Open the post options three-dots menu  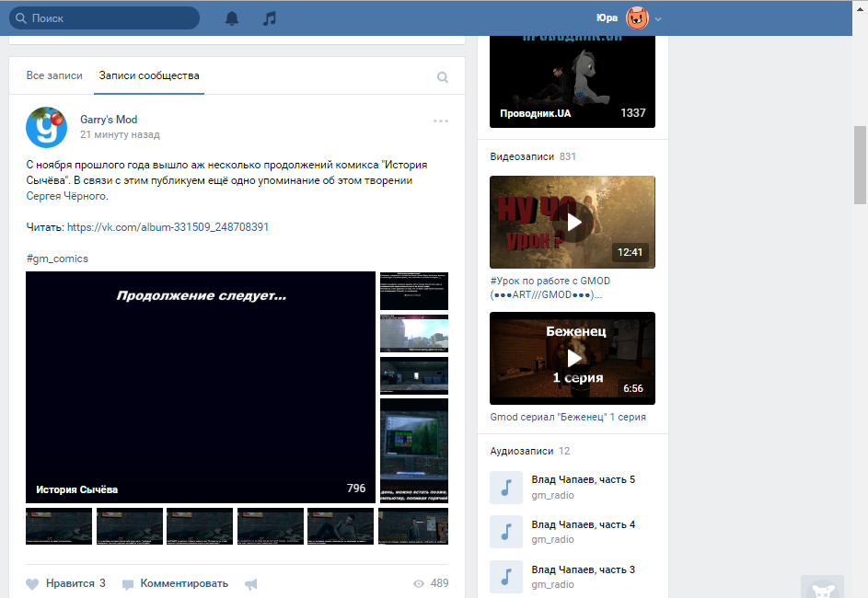[441, 121]
